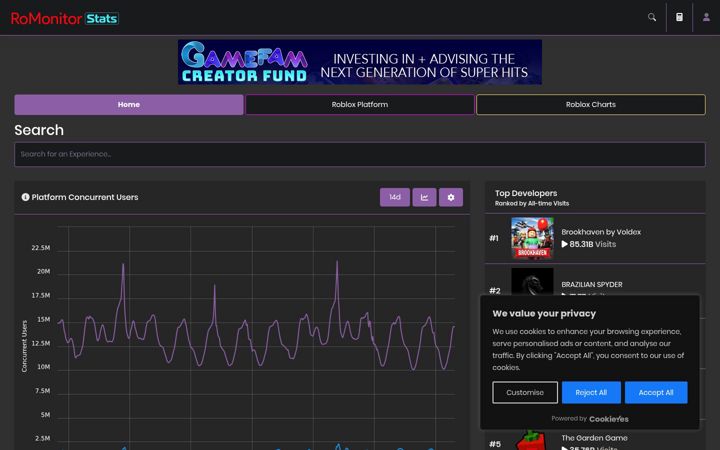Click the 10M axis label
Image resolution: width=720 pixels, height=450 pixels.
[44, 367]
